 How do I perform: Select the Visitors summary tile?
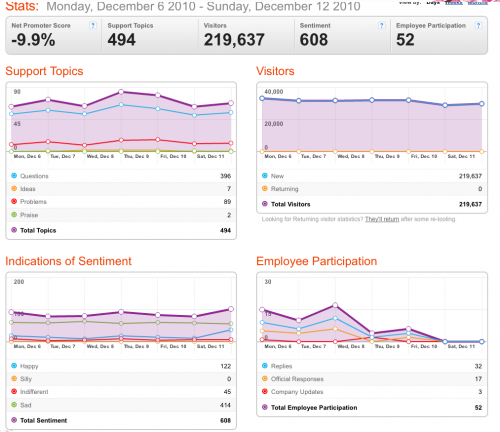pyautogui.click(x=246, y=35)
